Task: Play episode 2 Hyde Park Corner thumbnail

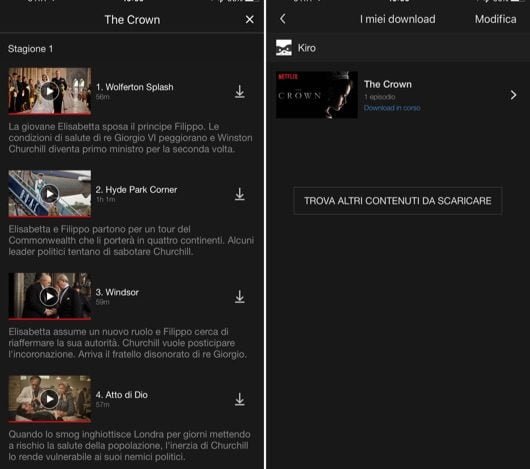Action: click(50, 194)
